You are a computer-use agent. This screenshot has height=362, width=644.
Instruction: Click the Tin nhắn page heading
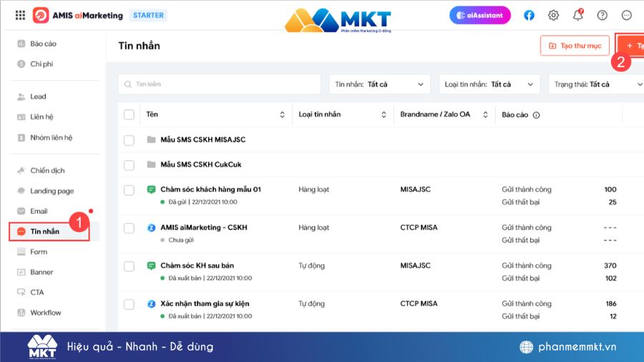pos(140,46)
